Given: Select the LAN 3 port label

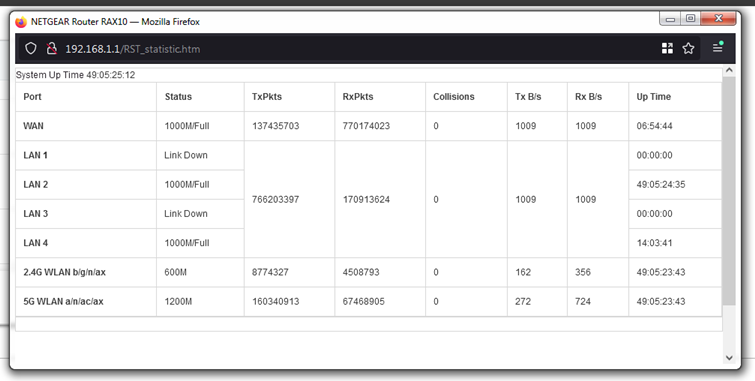Looking at the screenshot, I should [36, 213].
